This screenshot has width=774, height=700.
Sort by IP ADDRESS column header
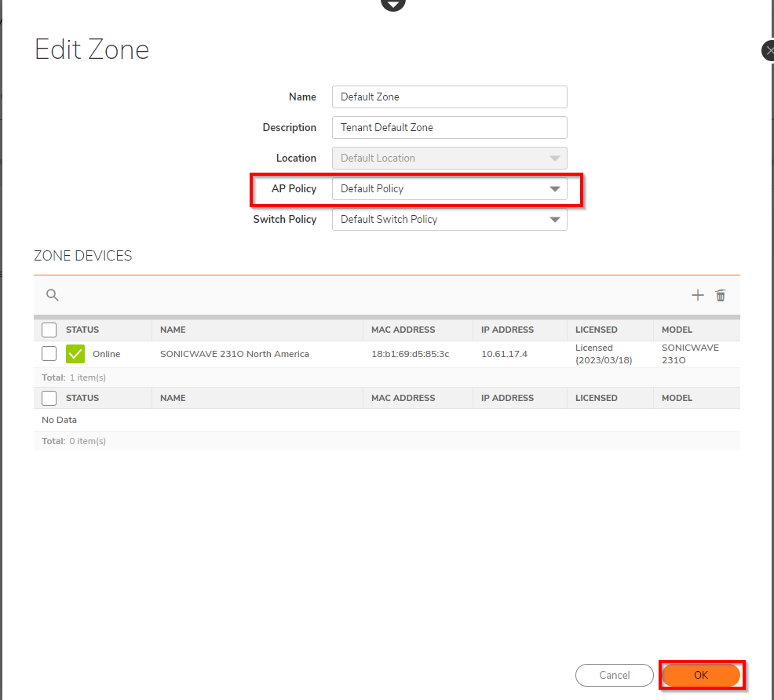[x=507, y=330]
